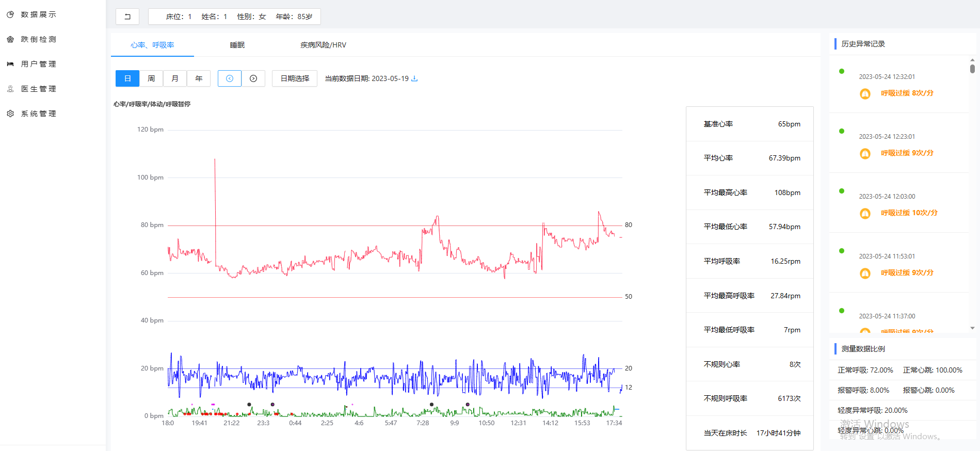Click 2023-05-24 12:32:01 timestamp
The height and width of the screenshot is (451, 980).
(x=887, y=77)
